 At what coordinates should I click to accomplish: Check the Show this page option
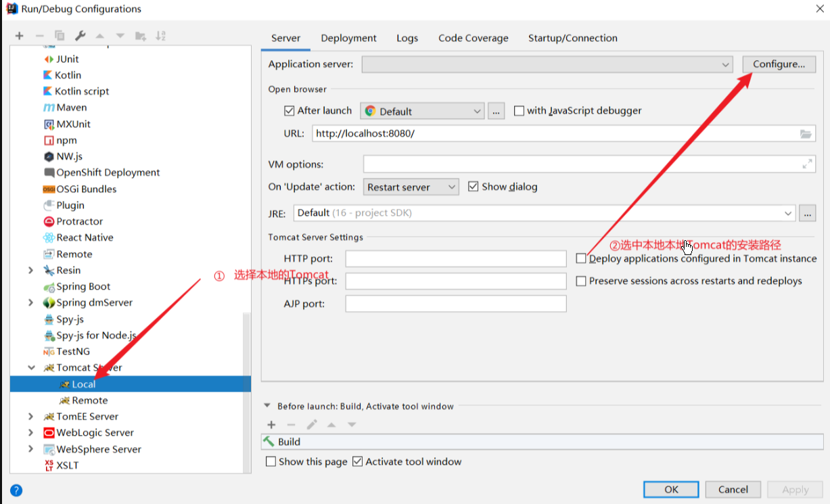[x=271, y=461]
